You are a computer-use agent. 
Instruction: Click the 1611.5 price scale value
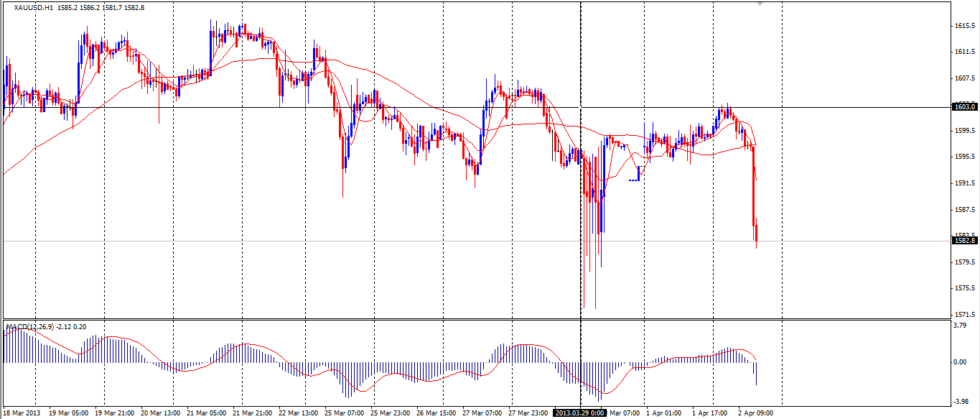coord(965,52)
